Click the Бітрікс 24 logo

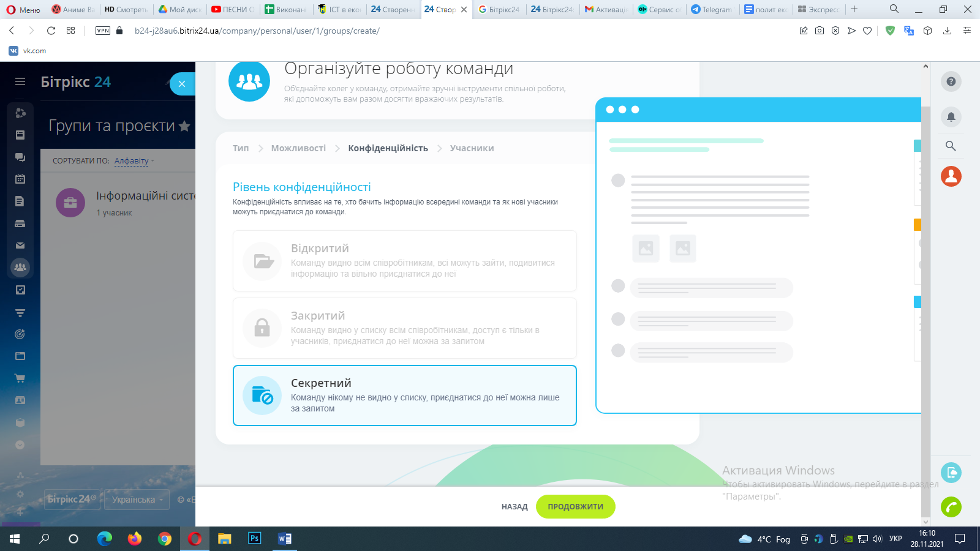pyautogui.click(x=76, y=82)
